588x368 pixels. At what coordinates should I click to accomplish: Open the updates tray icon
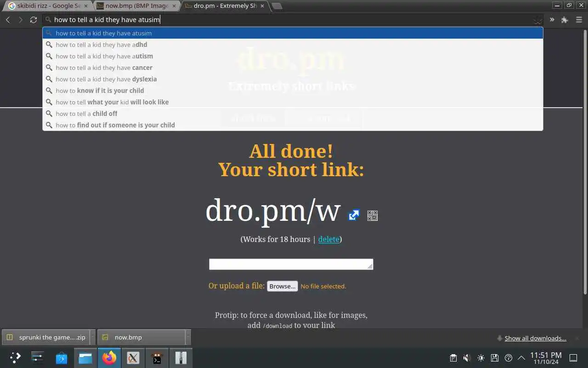point(509,358)
